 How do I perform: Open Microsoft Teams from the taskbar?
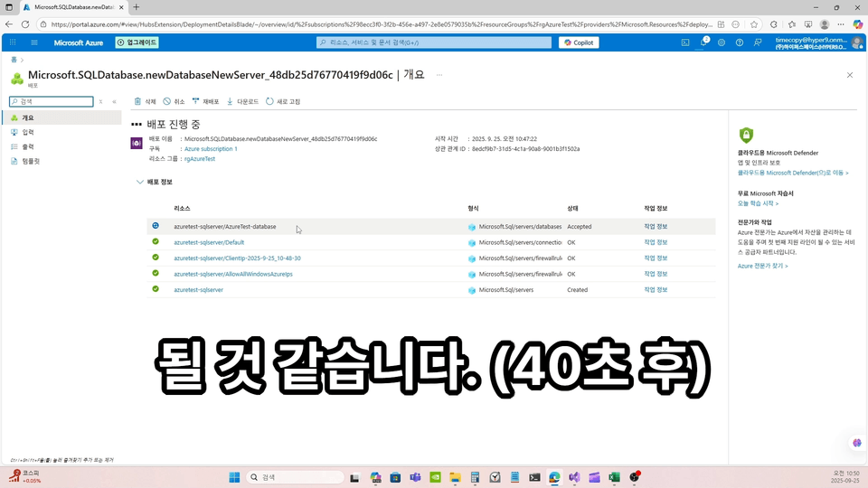pos(415,477)
